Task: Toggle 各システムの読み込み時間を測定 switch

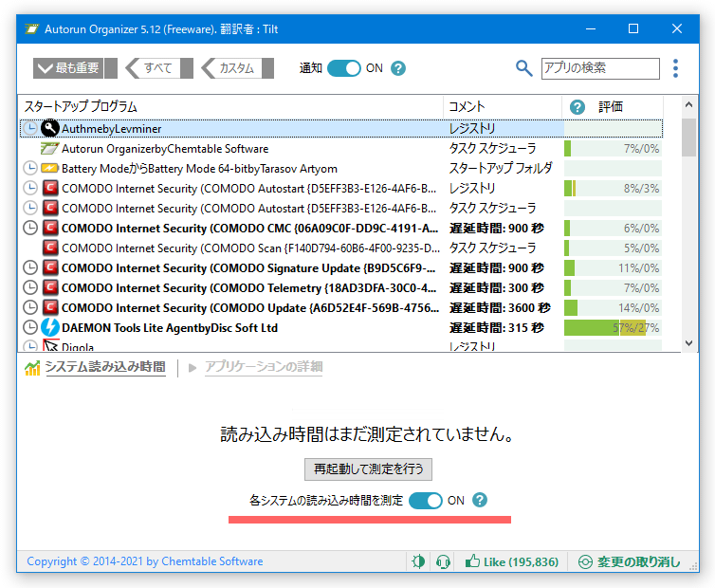Action: coord(426,501)
